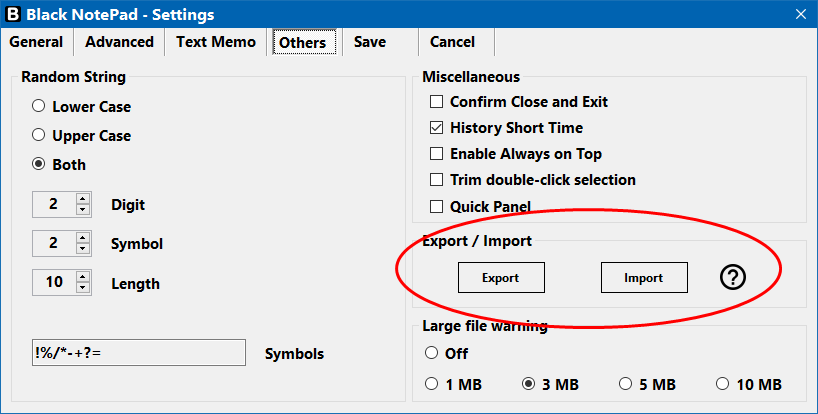
Task: Click the Export button
Action: (501, 277)
